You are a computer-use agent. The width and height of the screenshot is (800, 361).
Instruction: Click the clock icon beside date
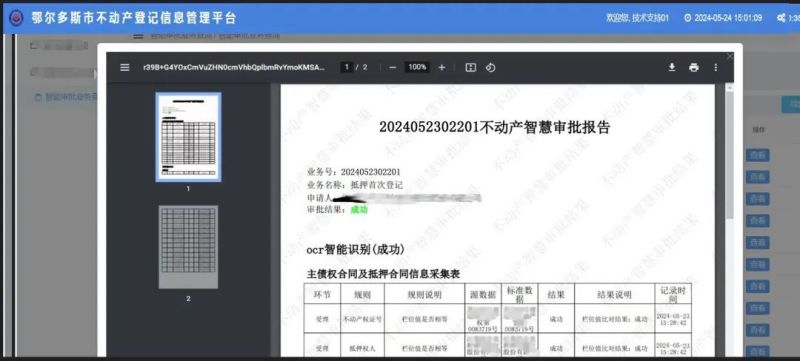687,18
